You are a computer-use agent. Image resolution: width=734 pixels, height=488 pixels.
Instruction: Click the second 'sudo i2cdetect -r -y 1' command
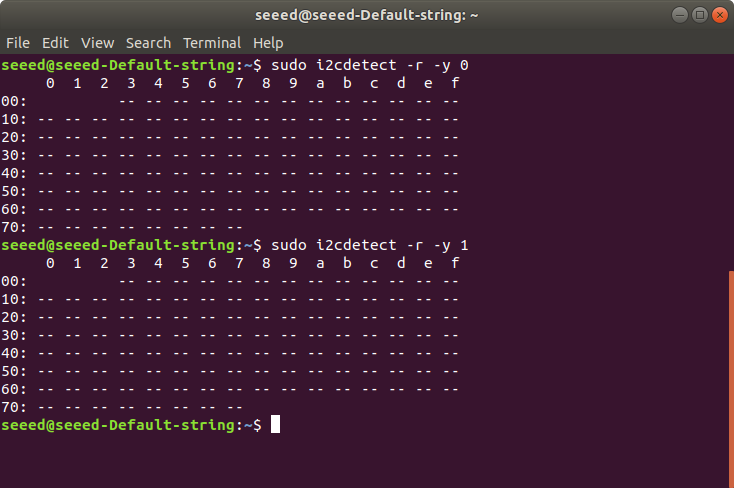point(370,245)
